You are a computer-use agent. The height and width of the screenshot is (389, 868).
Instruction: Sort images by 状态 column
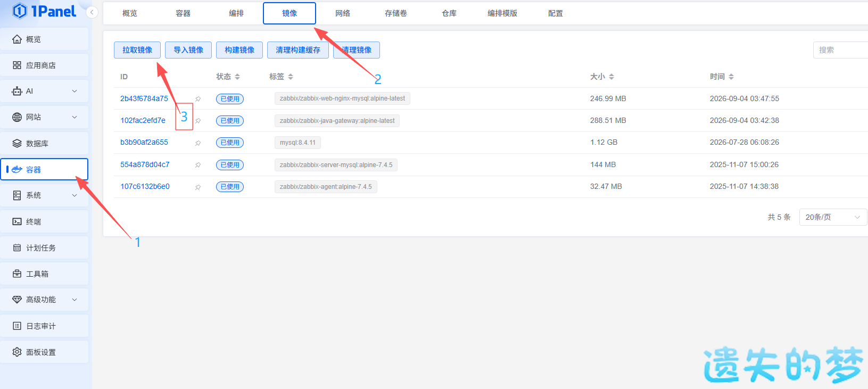tap(237, 77)
